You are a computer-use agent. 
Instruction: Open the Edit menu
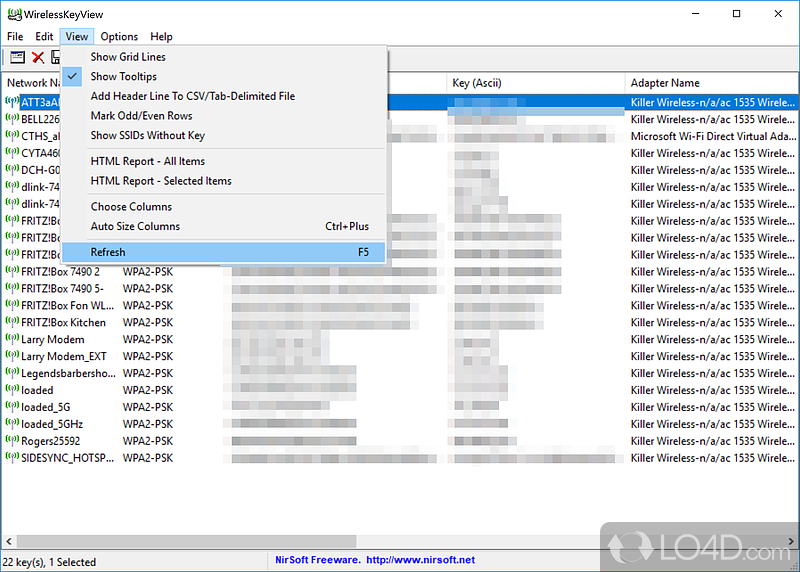44,37
